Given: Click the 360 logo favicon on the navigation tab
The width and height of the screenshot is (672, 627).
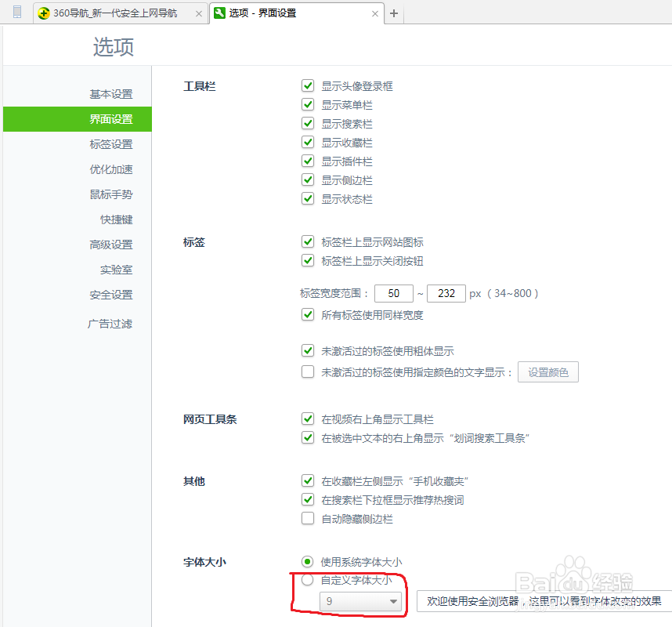Looking at the screenshot, I should (x=45, y=13).
